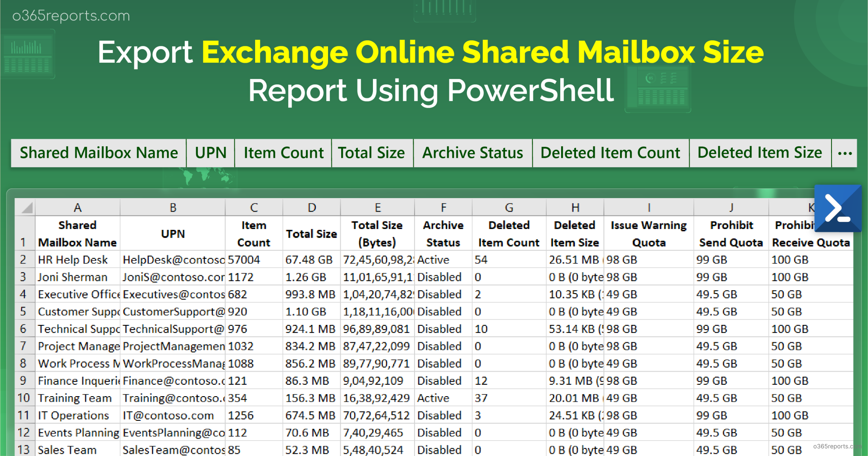Viewport: 868px width, 456px height.
Task: Click the '67.48 GB' total size cell
Action: [x=312, y=260]
